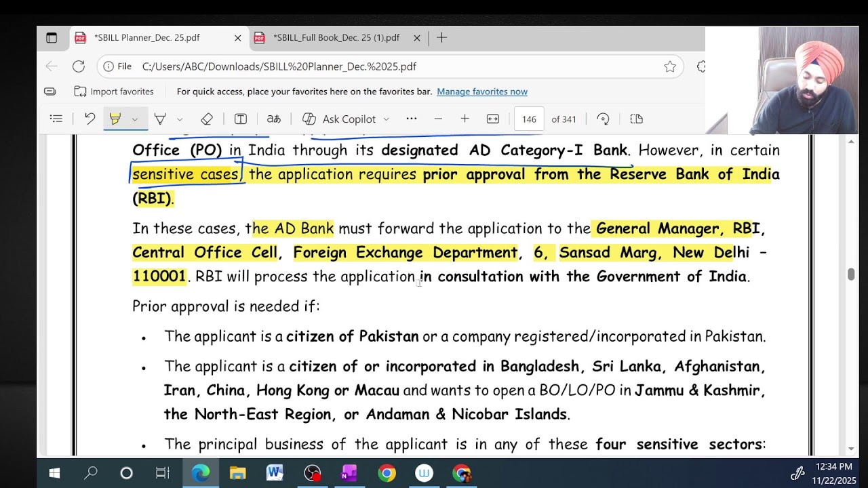Open Word from the taskbar
Screen dimensions: 868x488
click(275, 473)
